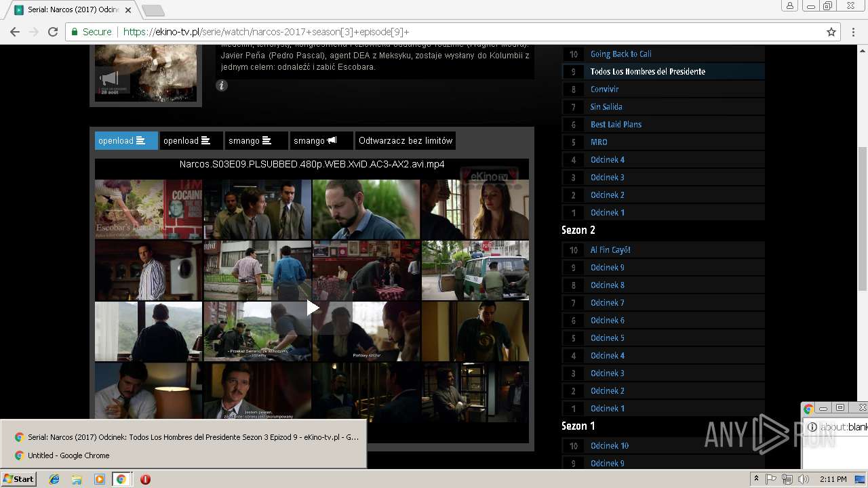
Task: Click the Action Center flag tray icon
Action: tap(771, 479)
